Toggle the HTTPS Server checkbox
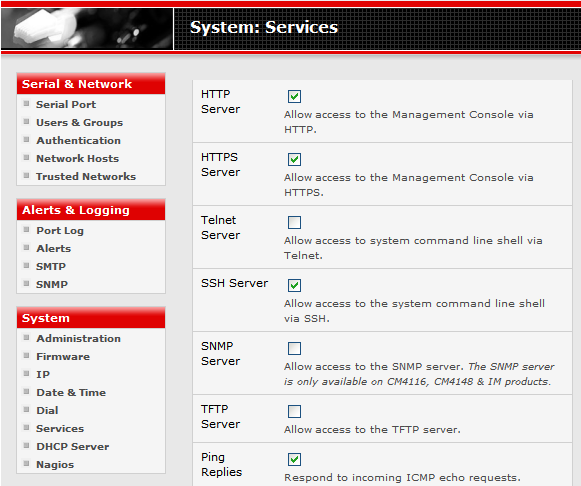The width and height of the screenshot is (581, 486). pyautogui.click(x=294, y=159)
